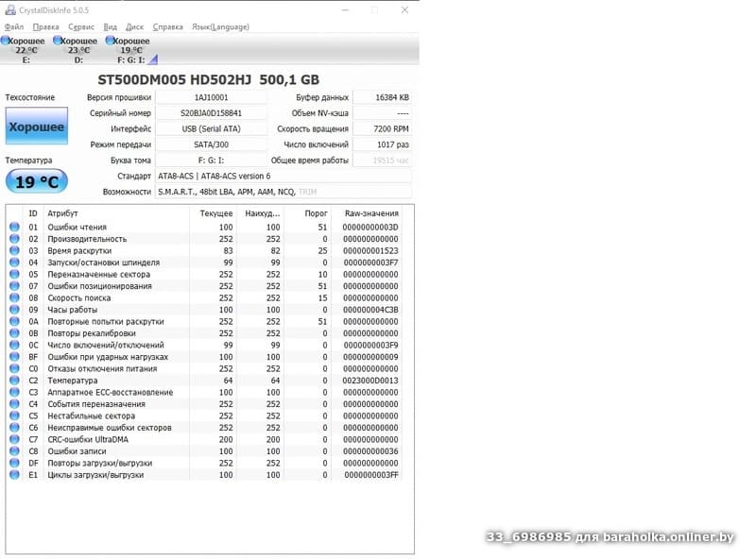Screen dimensions: 756x559
Task: Click status orb for 03 Время раскрутки
Action: (14, 250)
